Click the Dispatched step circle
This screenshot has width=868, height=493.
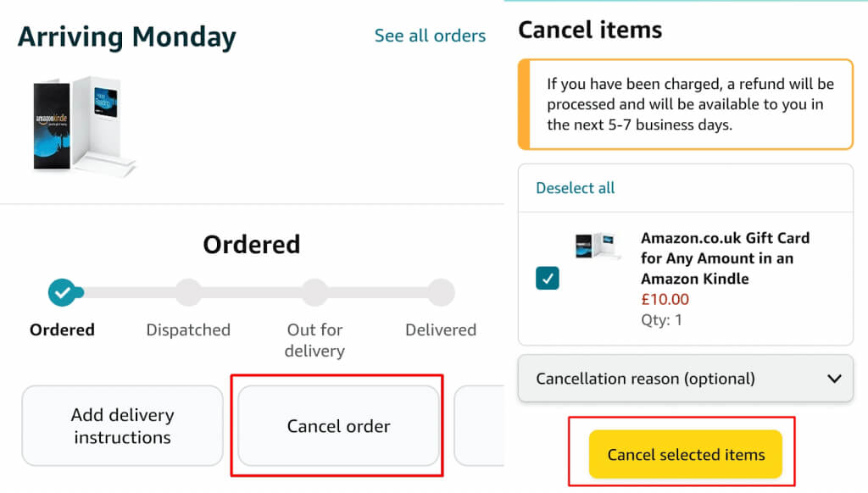pyautogui.click(x=188, y=293)
